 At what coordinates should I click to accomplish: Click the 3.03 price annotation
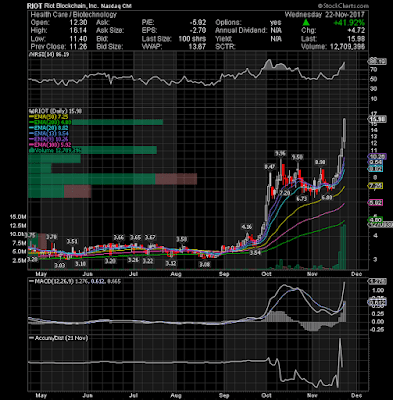(60, 266)
